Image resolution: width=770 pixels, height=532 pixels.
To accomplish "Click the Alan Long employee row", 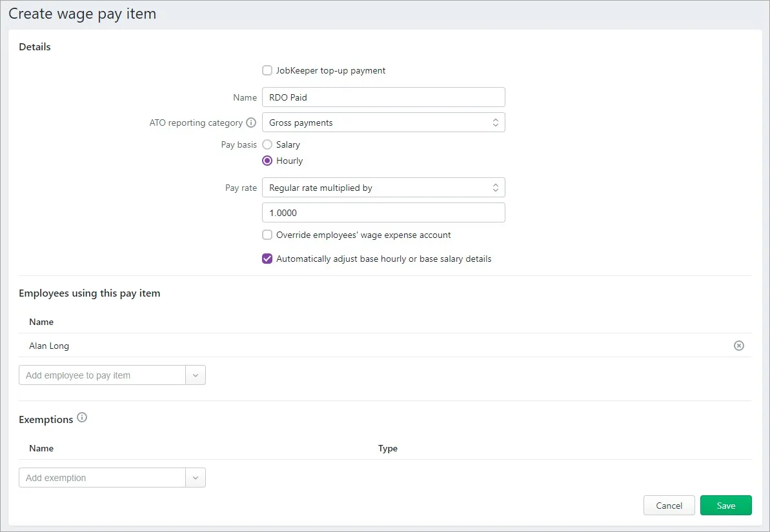I will (x=385, y=346).
